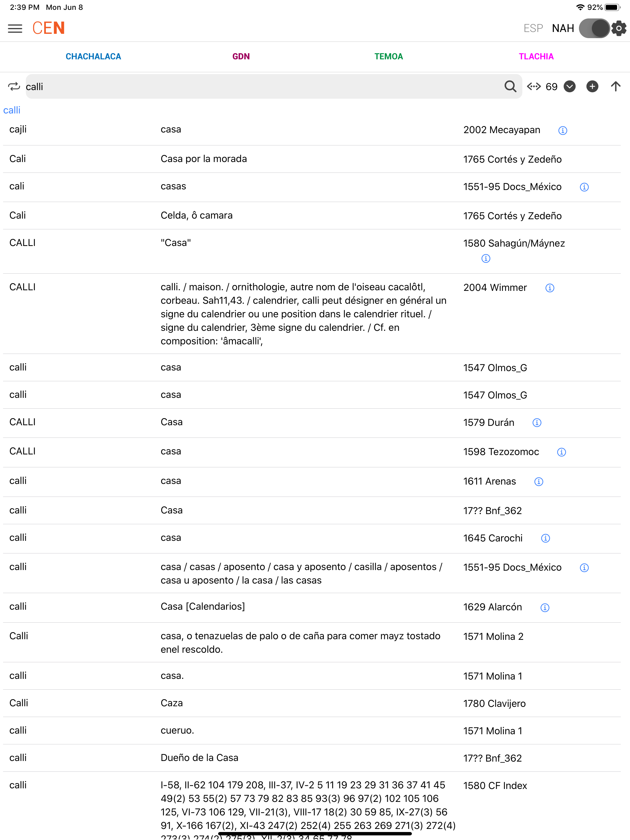This screenshot has width=630, height=840.
Task: Select the NAH language label
Action: (563, 29)
